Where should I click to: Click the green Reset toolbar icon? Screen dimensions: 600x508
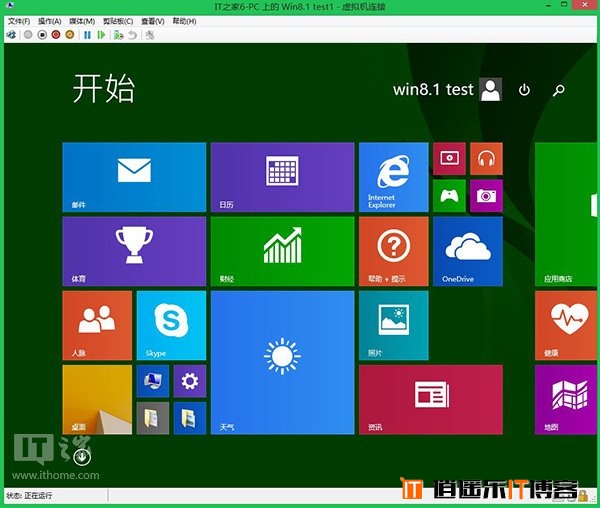coord(101,35)
